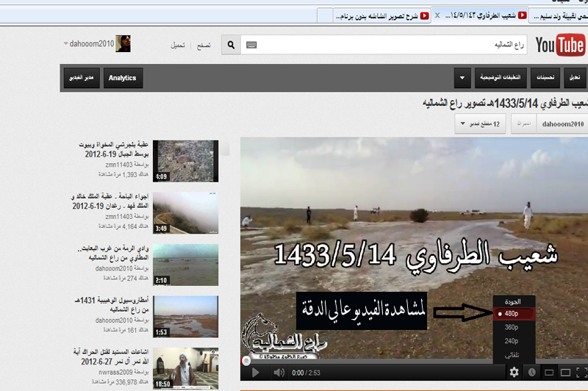Screen dimensions: 588x391
Task: Open the dropdown arrow in the video editing toolbar
Action: [462, 78]
